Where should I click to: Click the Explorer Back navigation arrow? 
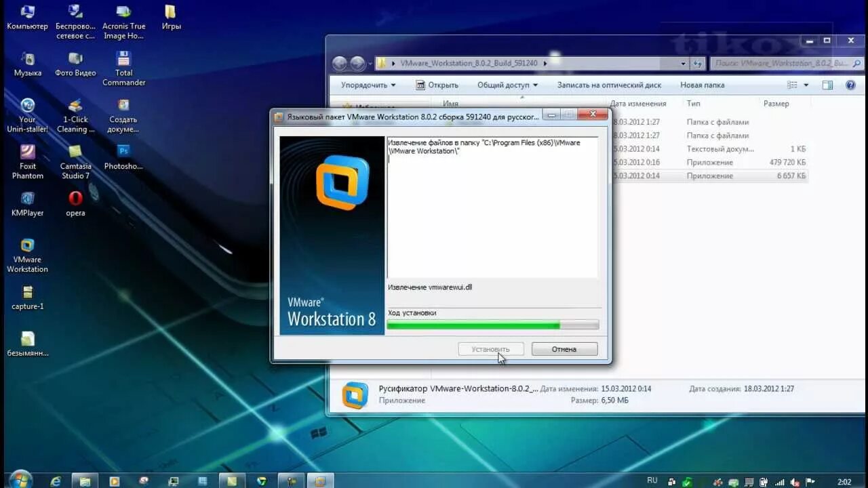[340, 63]
